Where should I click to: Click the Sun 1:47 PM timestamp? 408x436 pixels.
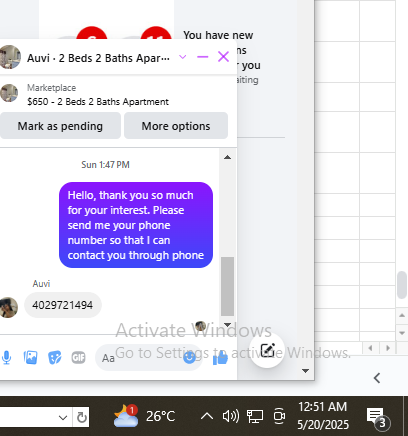pyautogui.click(x=105, y=165)
